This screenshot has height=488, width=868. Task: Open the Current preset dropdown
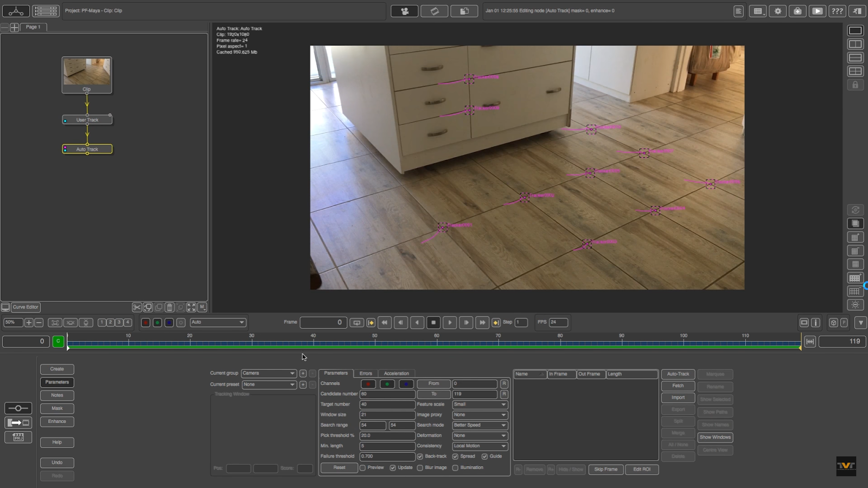(x=269, y=385)
